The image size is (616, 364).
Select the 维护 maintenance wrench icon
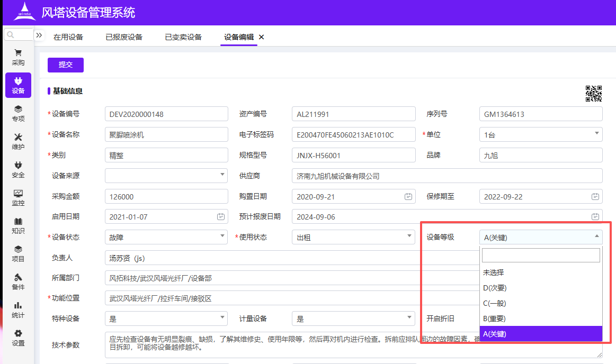(x=18, y=141)
